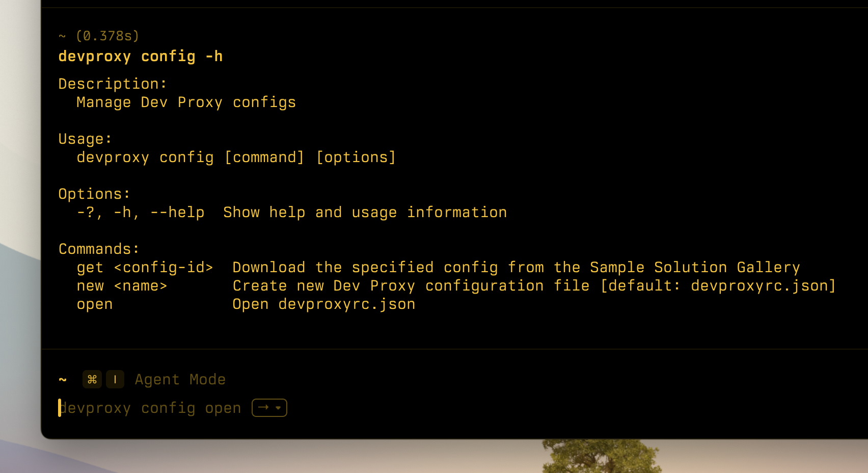Click the tilde symbol beside the execution time
The image size is (868, 473).
(x=62, y=36)
